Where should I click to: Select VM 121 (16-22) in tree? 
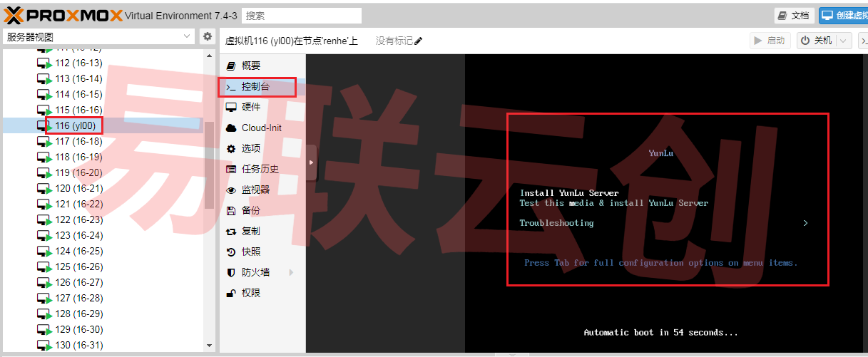click(78, 204)
